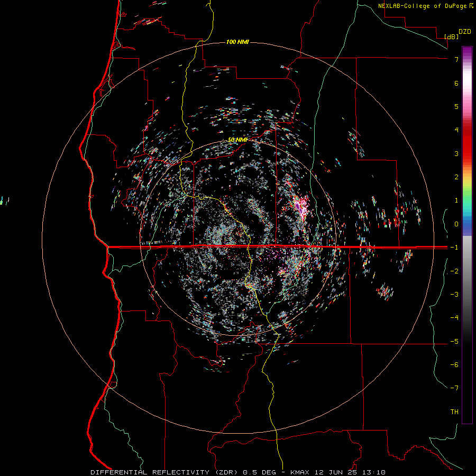Click the ZDR color bar legend

pyautogui.click(x=467, y=235)
